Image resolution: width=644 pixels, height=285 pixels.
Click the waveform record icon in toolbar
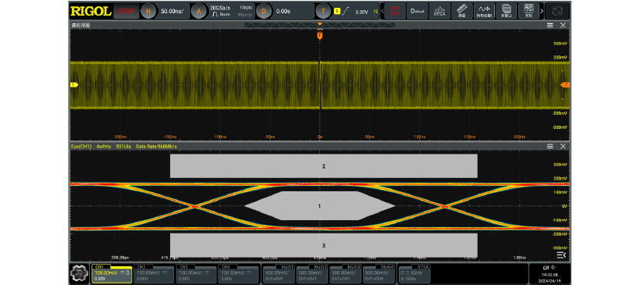(x=484, y=11)
